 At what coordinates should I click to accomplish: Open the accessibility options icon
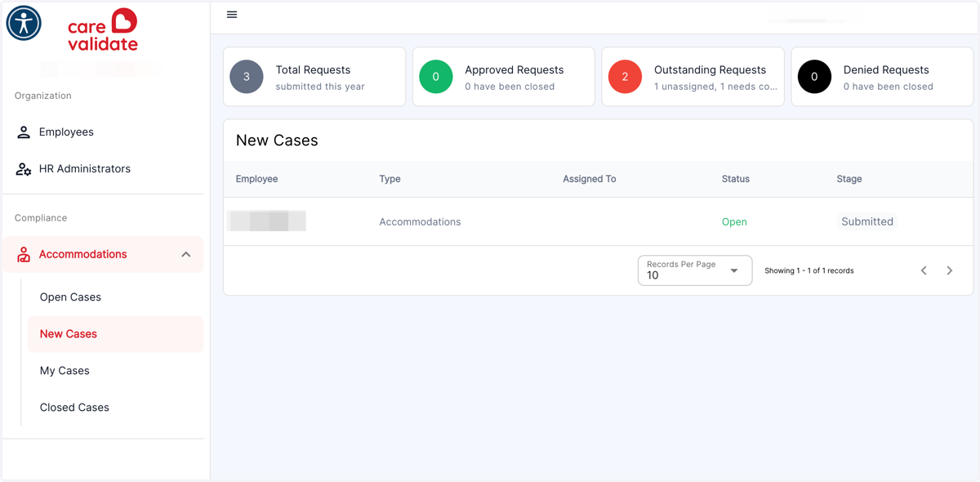24,23
